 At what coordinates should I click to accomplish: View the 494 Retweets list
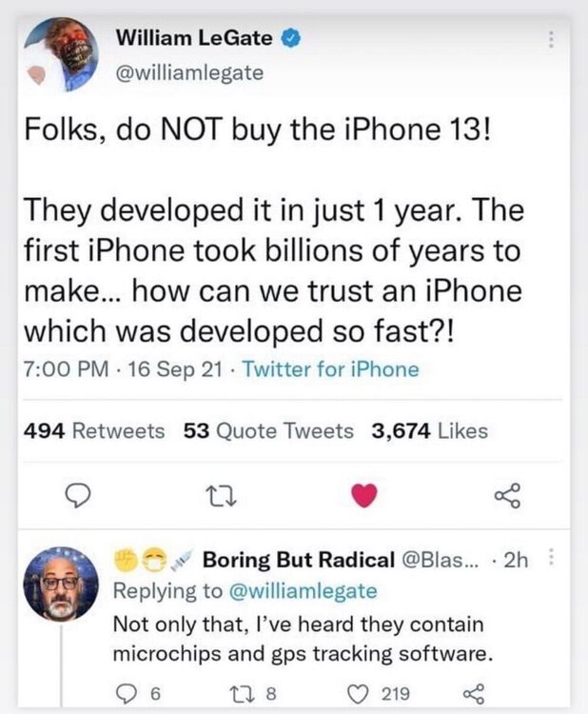click(x=93, y=430)
